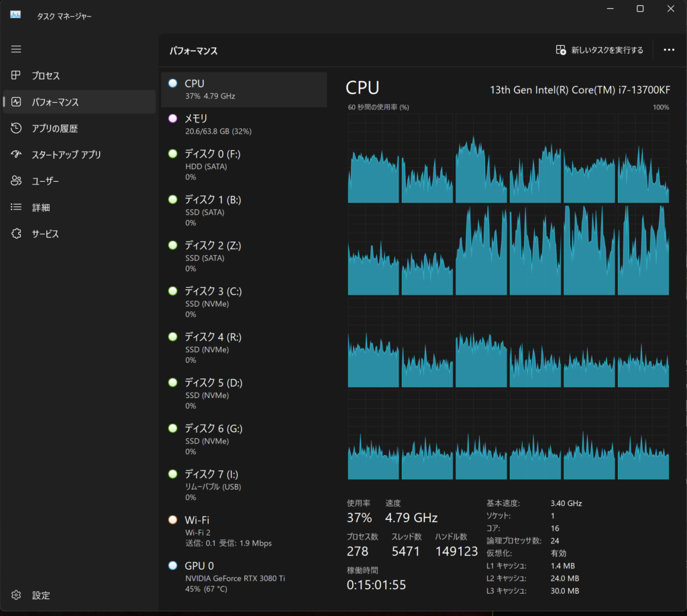Image resolution: width=687 pixels, height=616 pixels.
Task: Click 新しいタスクを実行する button
Action: [599, 50]
